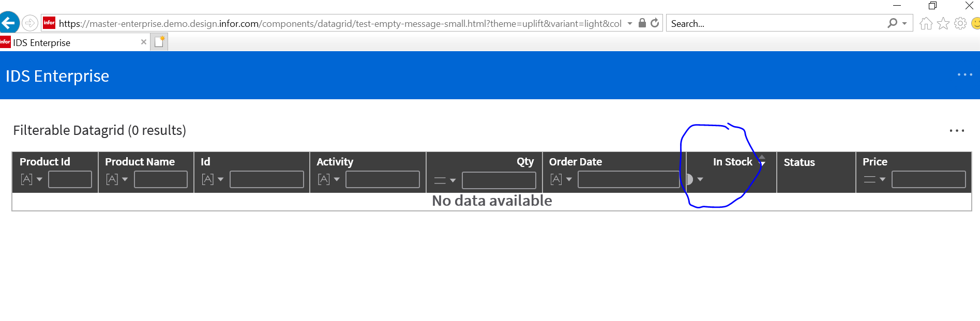Screen dimensions: 980x321
Task: Click the In Stock column header
Action: 732,162
